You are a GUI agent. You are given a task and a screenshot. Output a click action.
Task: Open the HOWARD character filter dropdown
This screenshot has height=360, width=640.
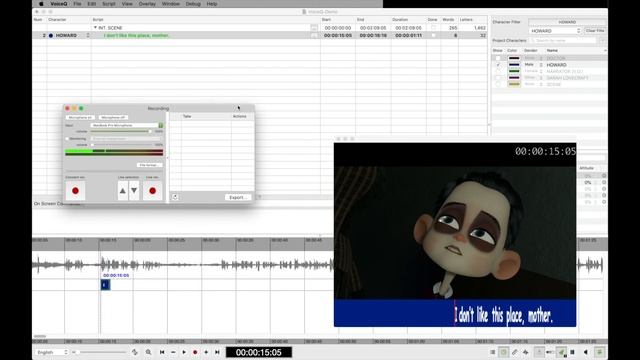555,31
